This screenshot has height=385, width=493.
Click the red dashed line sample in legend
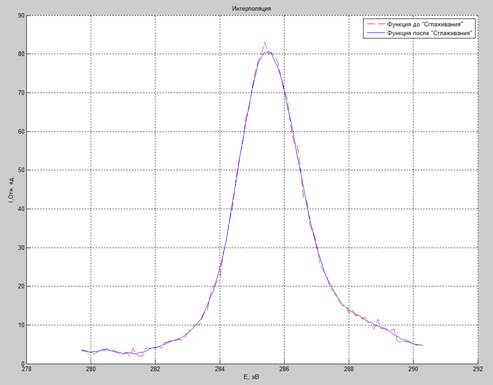[x=375, y=24]
